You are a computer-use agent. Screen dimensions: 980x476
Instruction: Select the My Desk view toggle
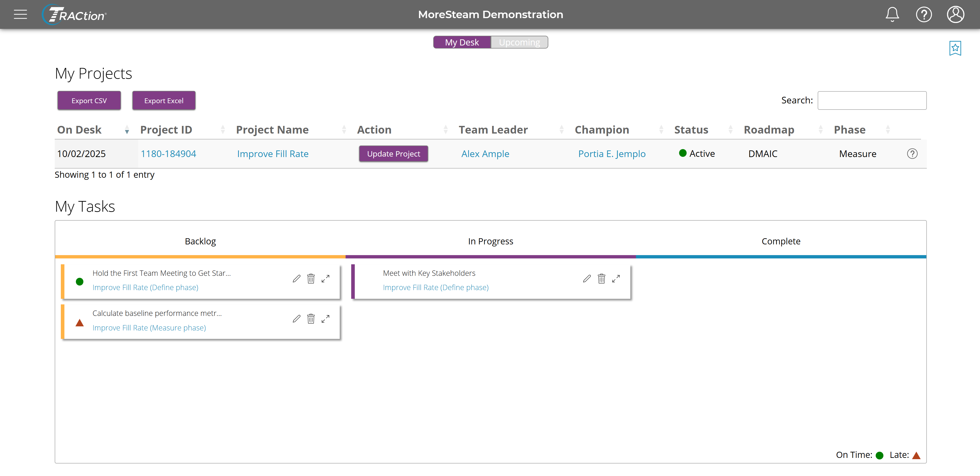(462, 42)
